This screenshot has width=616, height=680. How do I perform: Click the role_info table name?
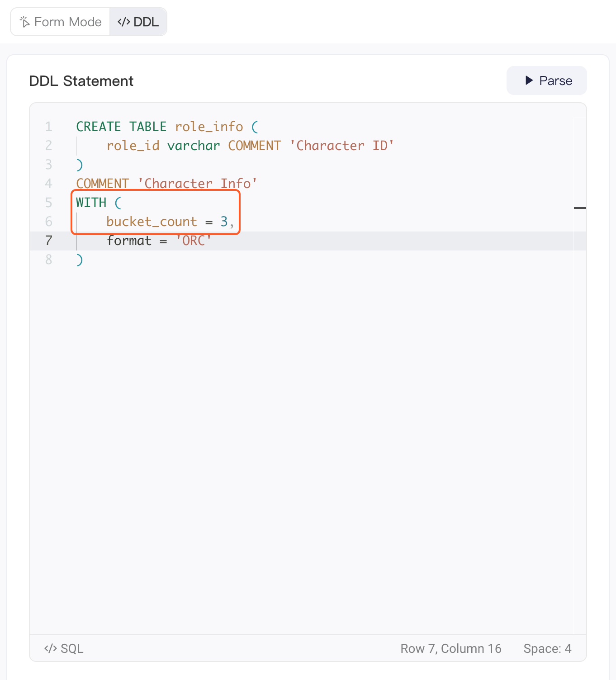pyautogui.click(x=209, y=127)
